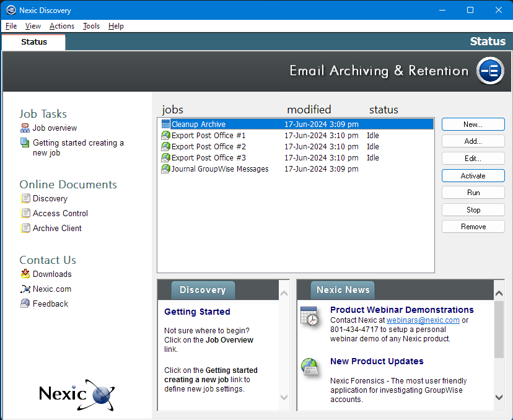Select the Status tab

click(x=33, y=42)
